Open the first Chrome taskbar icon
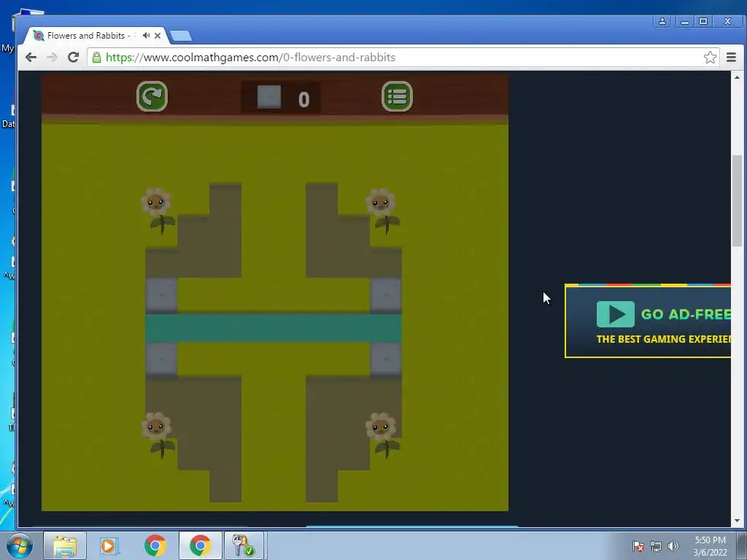 (x=155, y=545)
